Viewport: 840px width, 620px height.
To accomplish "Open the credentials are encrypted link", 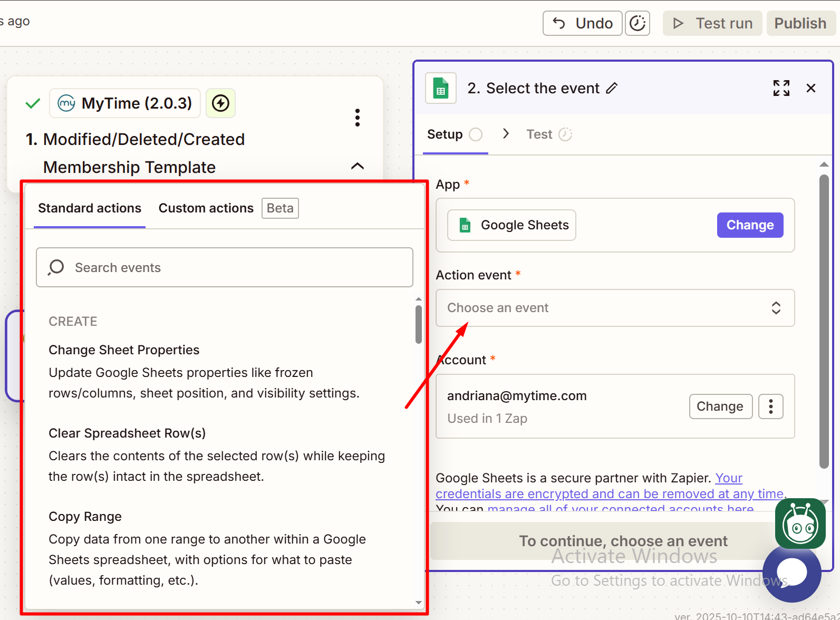I will 609,494.
